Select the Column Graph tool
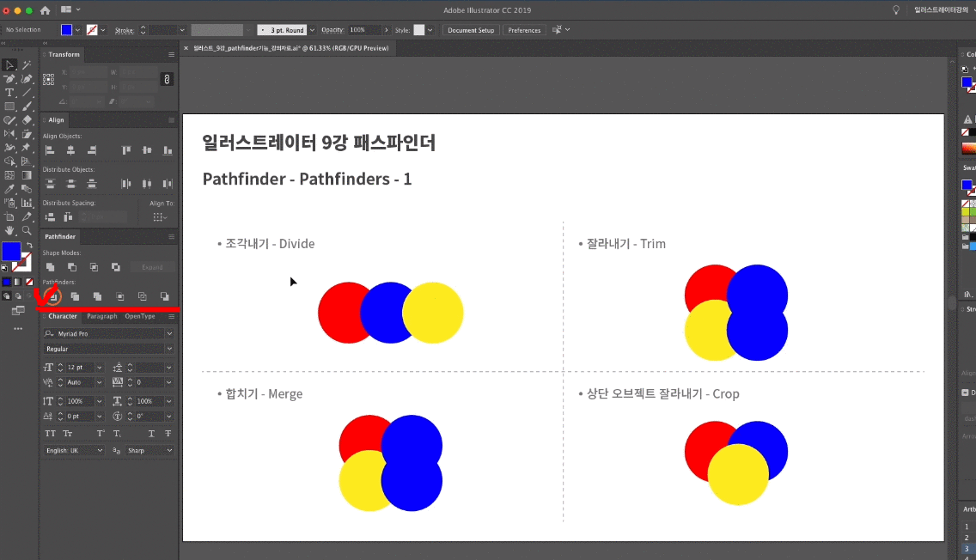This screenshot has width=976, height=560. (27, 203)
